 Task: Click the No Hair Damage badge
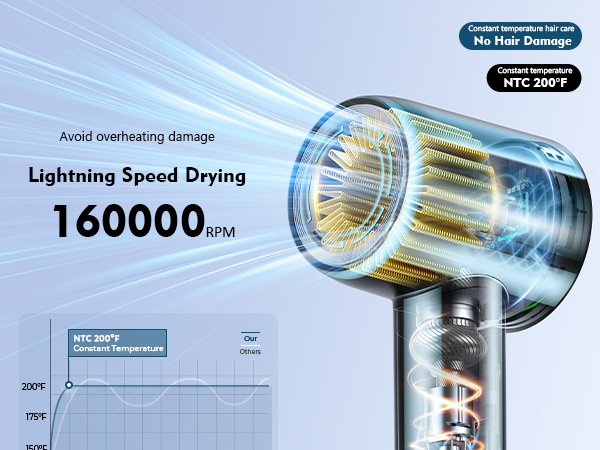coord(520,36)
